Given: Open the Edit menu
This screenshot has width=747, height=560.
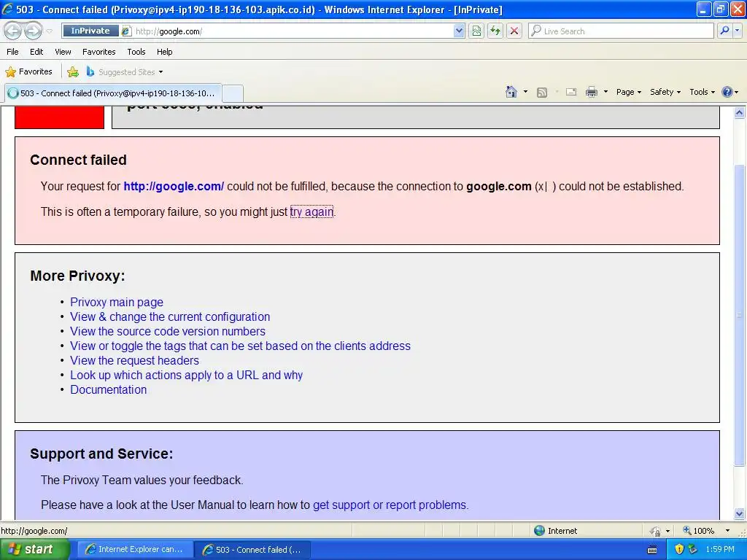Looking at the screenshot, I should tap(36, 52).
